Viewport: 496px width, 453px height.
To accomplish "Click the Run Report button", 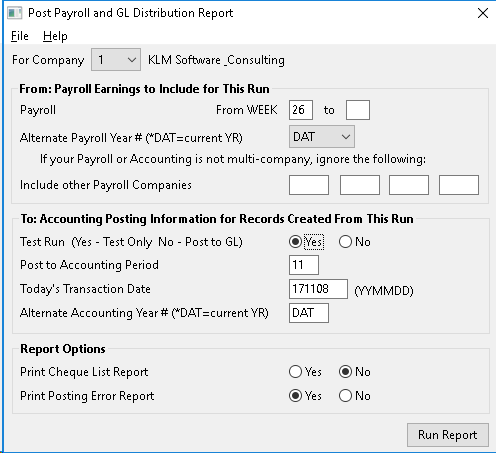I will (x=448, y=435).
